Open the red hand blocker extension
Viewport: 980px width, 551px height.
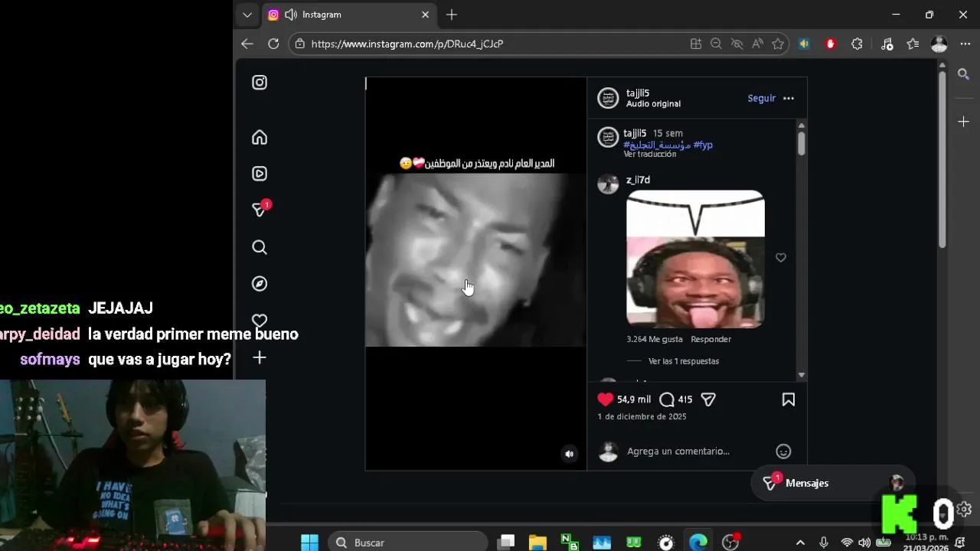pyautogui.click(x=831, y=44)
